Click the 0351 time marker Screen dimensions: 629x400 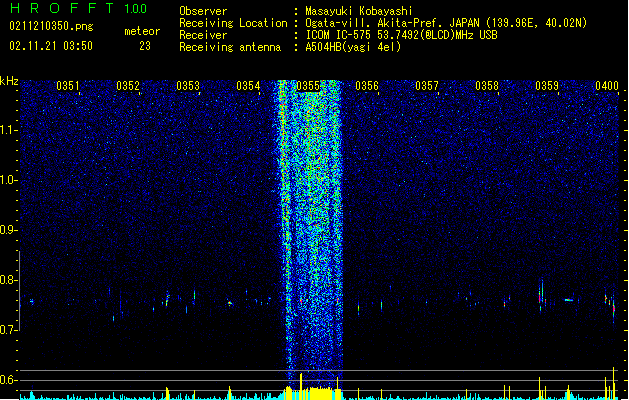[x=68, y=85]
